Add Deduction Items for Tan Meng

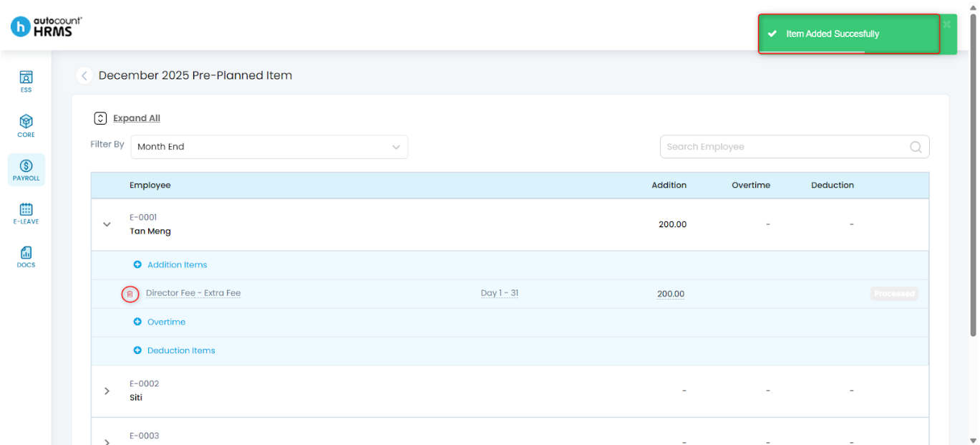(x=181, y=350)
